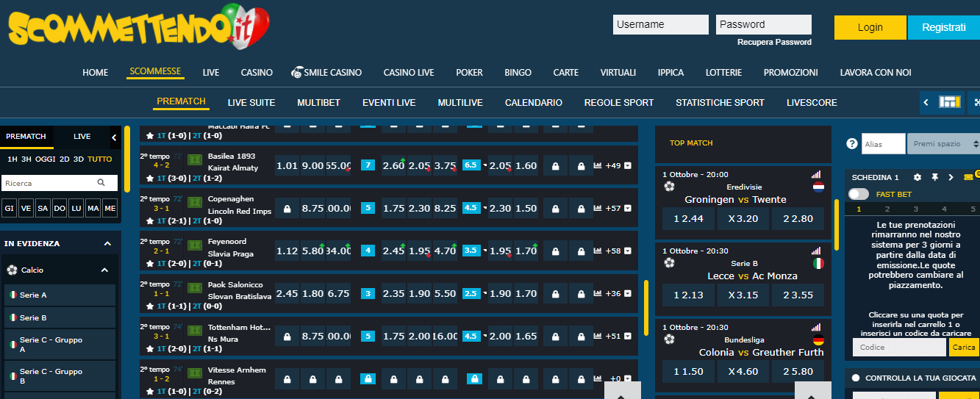Click the stats bars icon for Groningen vs Twente
The width and height of the screenshot is (980, 399).
click(x=816, y=175)
